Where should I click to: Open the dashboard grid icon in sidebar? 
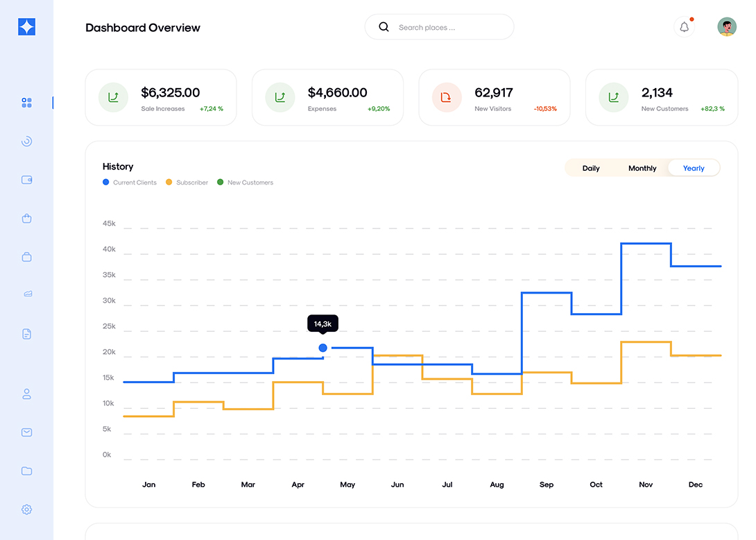(26, 103)
